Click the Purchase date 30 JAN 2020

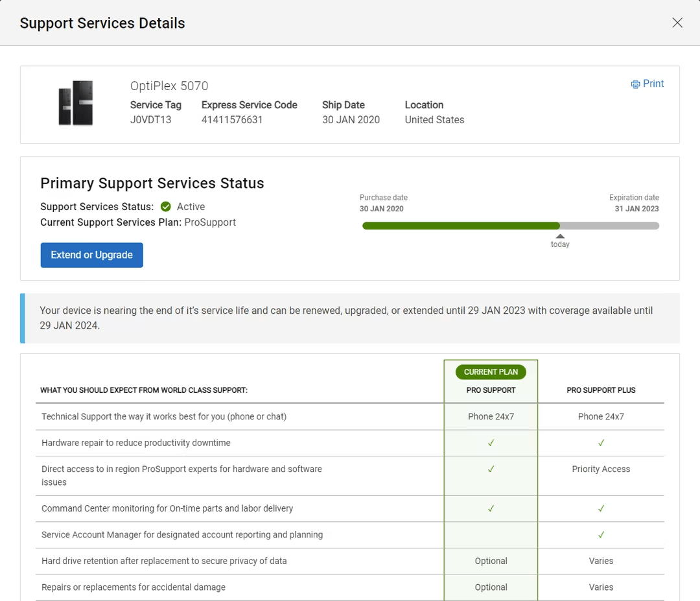382,209
